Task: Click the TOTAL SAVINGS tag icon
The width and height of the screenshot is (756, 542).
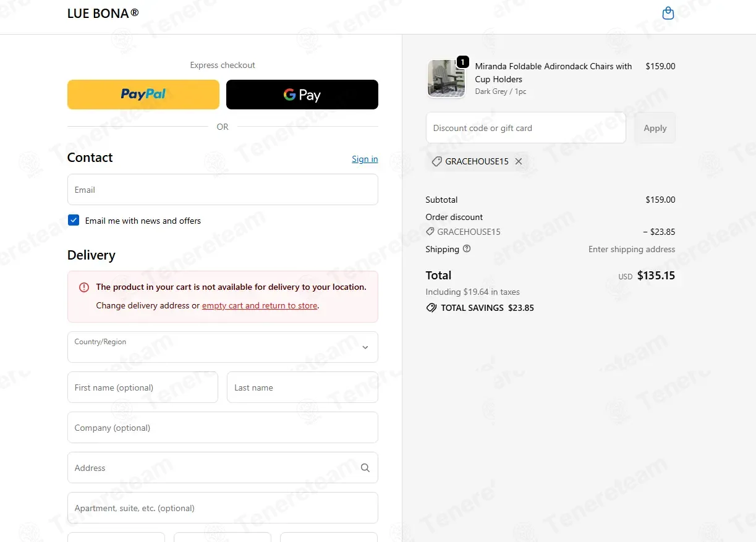Action: tap(431, 308)
